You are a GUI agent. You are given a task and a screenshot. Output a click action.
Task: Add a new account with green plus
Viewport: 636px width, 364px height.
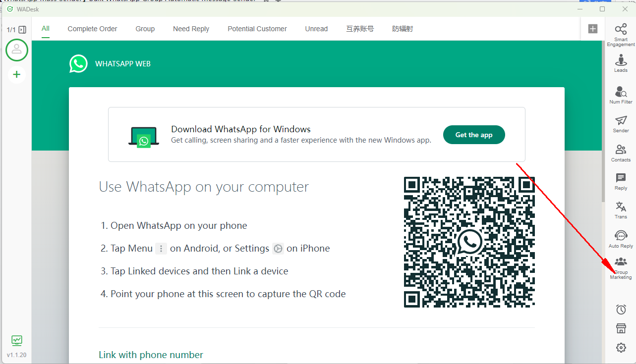(x=17, y=74)
